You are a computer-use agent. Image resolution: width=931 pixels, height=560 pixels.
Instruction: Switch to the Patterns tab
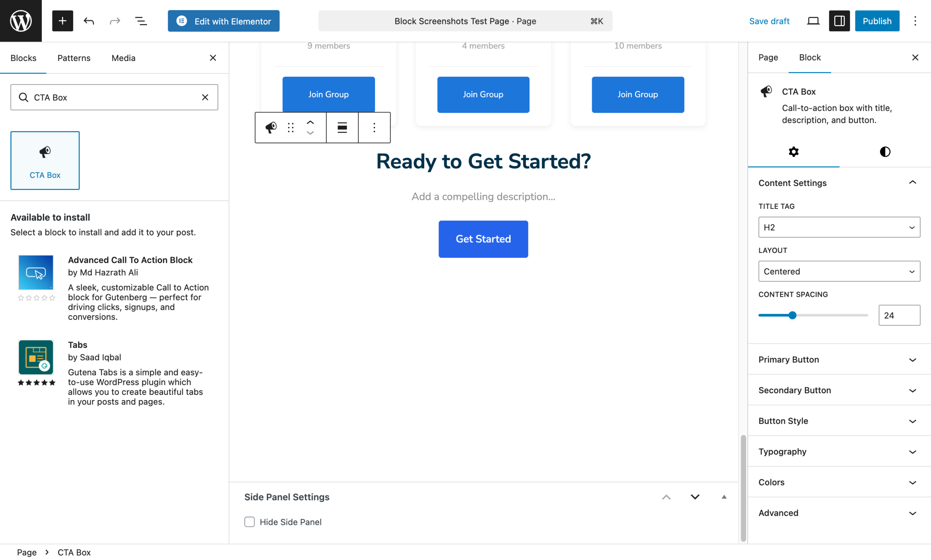pyautogui.click(x=73, y=58)
